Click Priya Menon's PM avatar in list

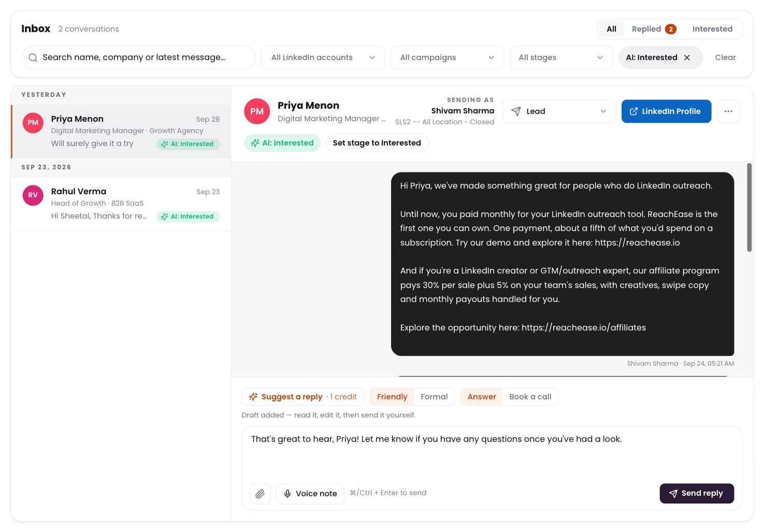pyautogui.click(x=33, y=123)
